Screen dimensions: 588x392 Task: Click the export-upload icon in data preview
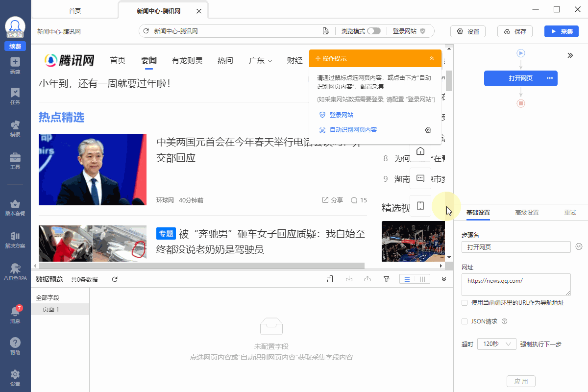tap(367, 279)
